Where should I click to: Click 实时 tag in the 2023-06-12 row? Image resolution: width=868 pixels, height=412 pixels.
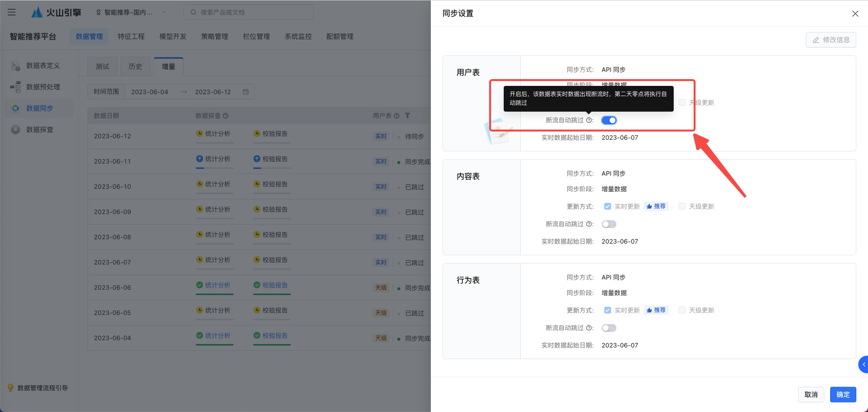pos(381,136)
